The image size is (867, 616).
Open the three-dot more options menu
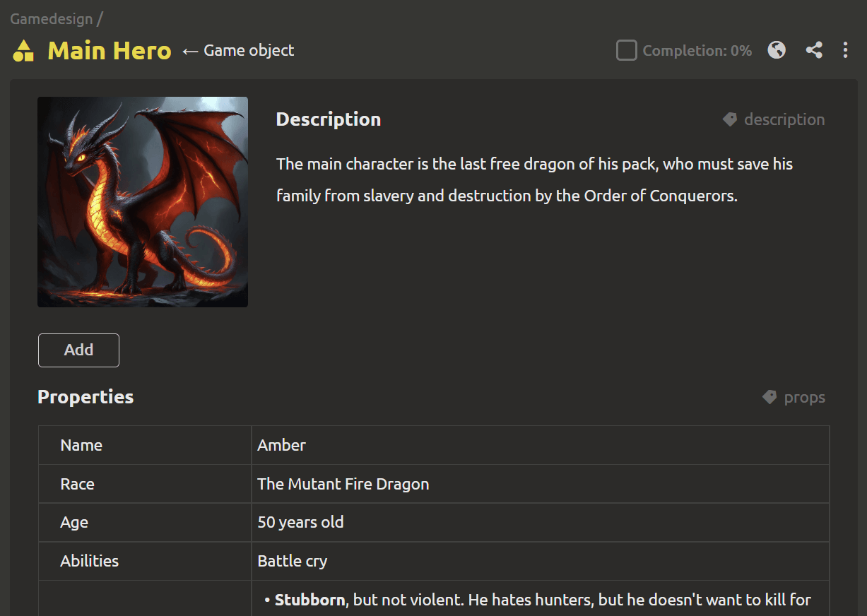(x=845, y=50)
